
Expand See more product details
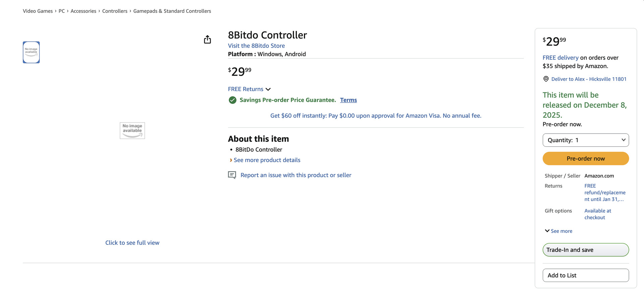(x=267, y=160)
